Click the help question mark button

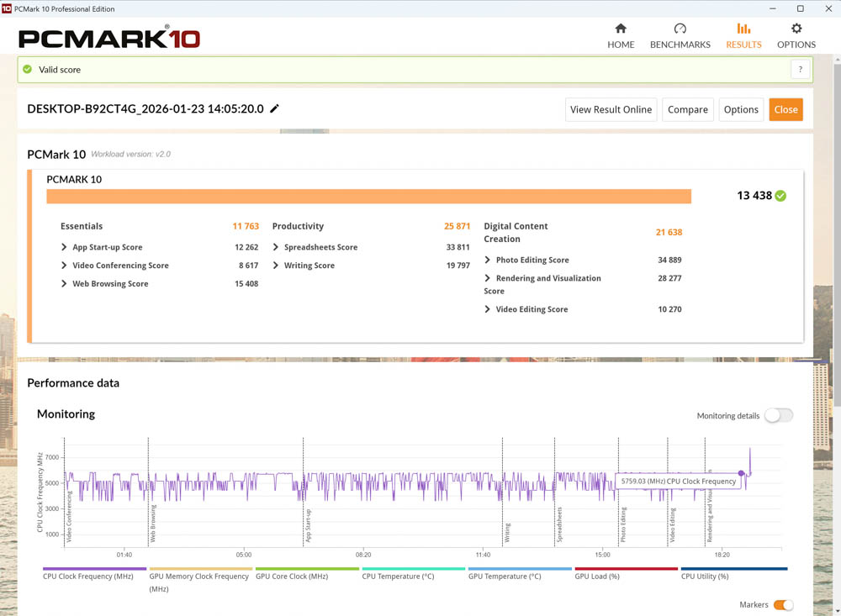800,70
